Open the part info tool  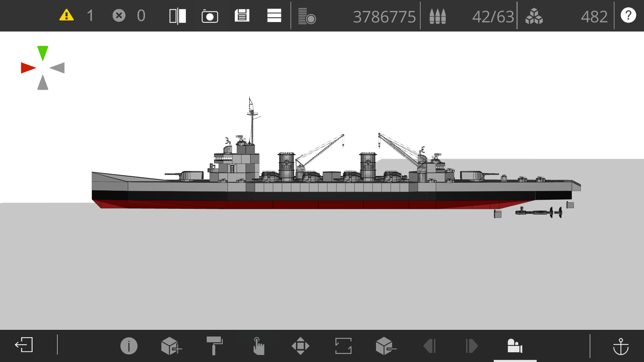tap(129, 346)
